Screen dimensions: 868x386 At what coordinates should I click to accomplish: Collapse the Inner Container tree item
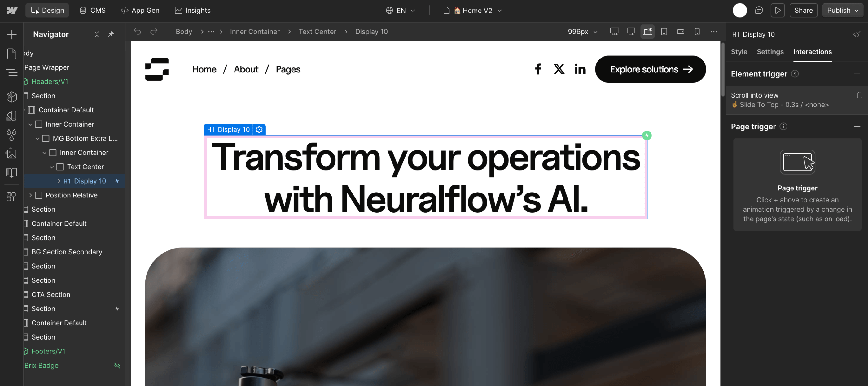click(30, 124)
